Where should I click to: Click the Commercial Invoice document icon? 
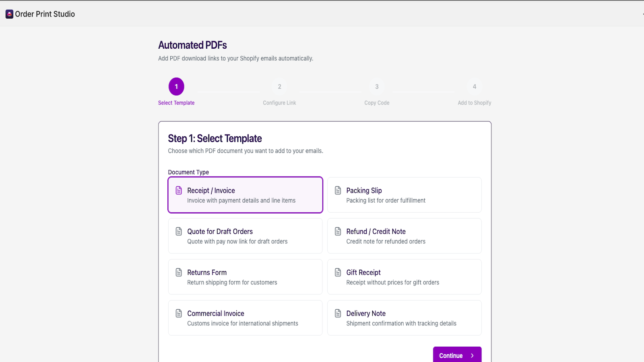click(x=178, y=313)
